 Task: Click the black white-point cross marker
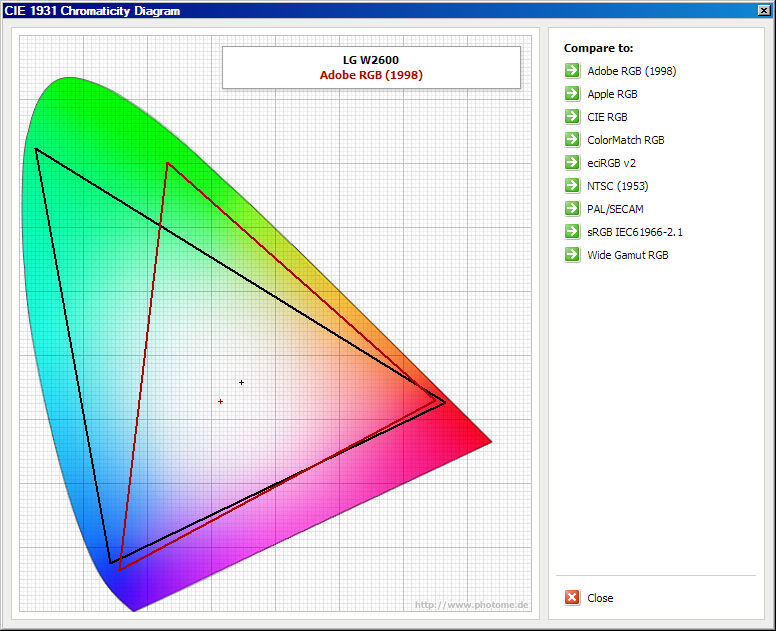[x=241, y=382]
